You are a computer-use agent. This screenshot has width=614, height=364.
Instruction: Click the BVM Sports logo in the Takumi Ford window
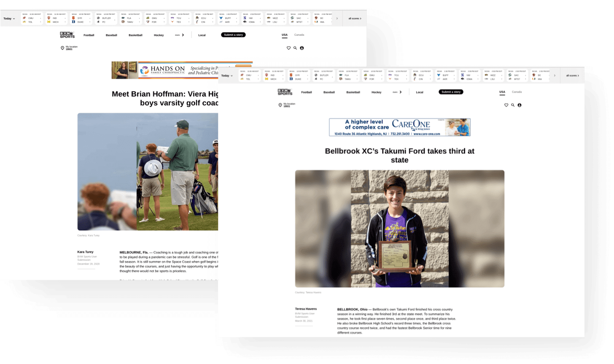click(285, 92)
